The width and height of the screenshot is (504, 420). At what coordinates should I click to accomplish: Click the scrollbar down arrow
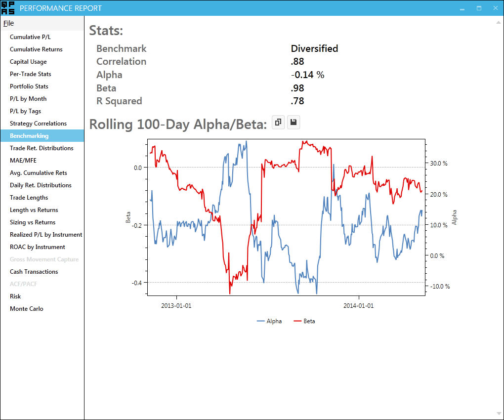coord(498,414)
